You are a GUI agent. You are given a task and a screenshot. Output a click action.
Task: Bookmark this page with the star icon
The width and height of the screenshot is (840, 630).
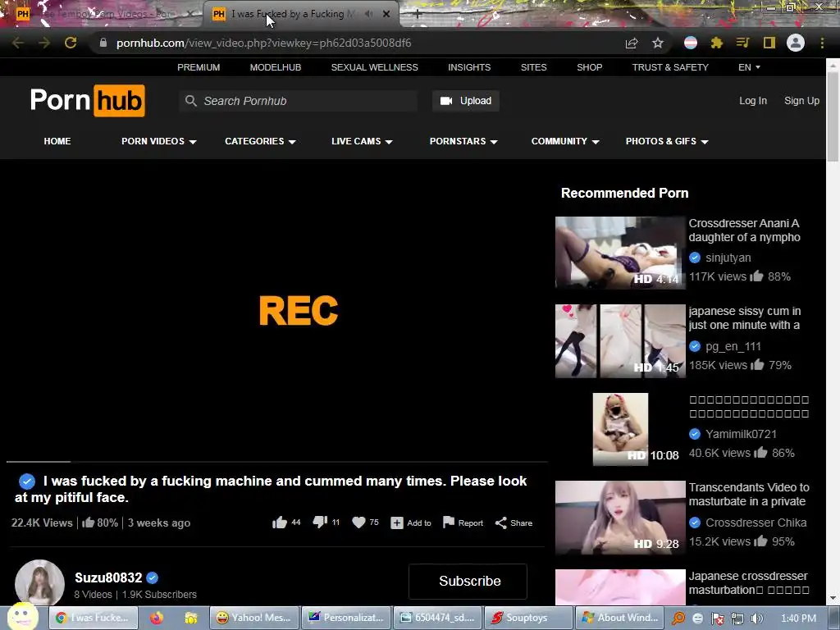coord(658,43)
